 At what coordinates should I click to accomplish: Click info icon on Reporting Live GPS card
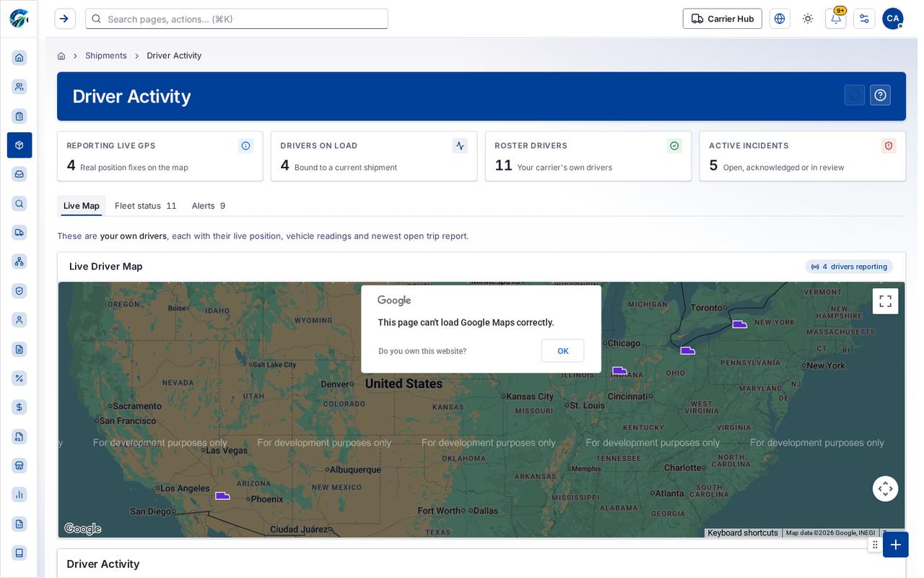coord(245,146)
